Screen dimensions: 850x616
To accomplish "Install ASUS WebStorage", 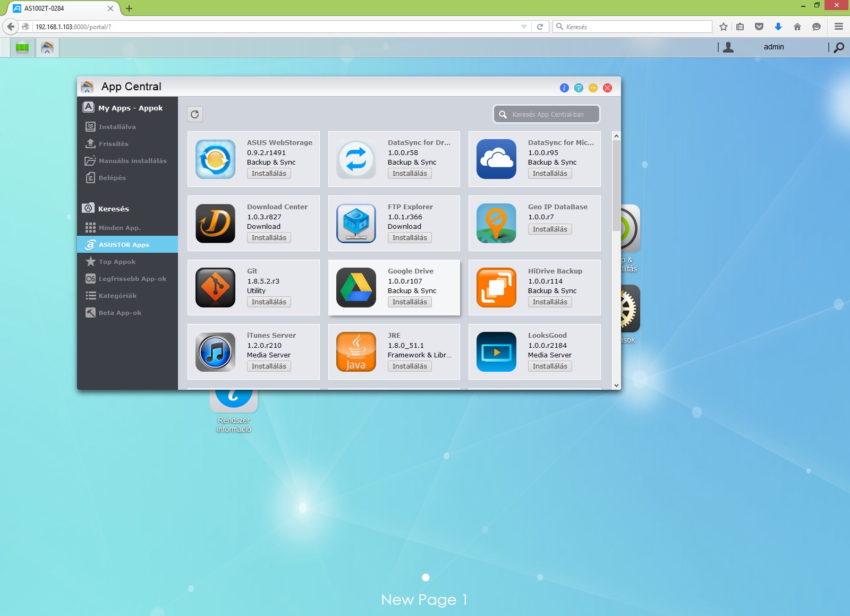I will point(269,174).
